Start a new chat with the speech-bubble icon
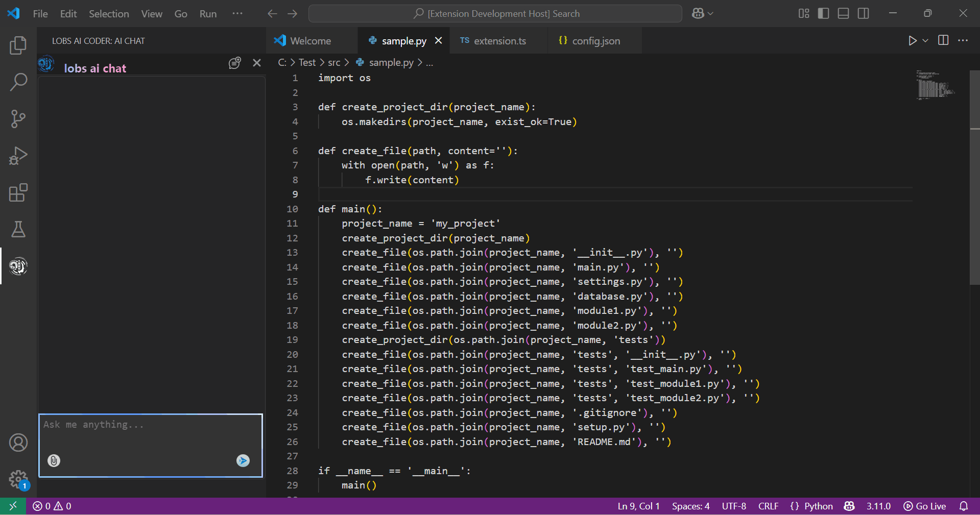This screenshot has width=980, height=515. [x=234, y=63]
